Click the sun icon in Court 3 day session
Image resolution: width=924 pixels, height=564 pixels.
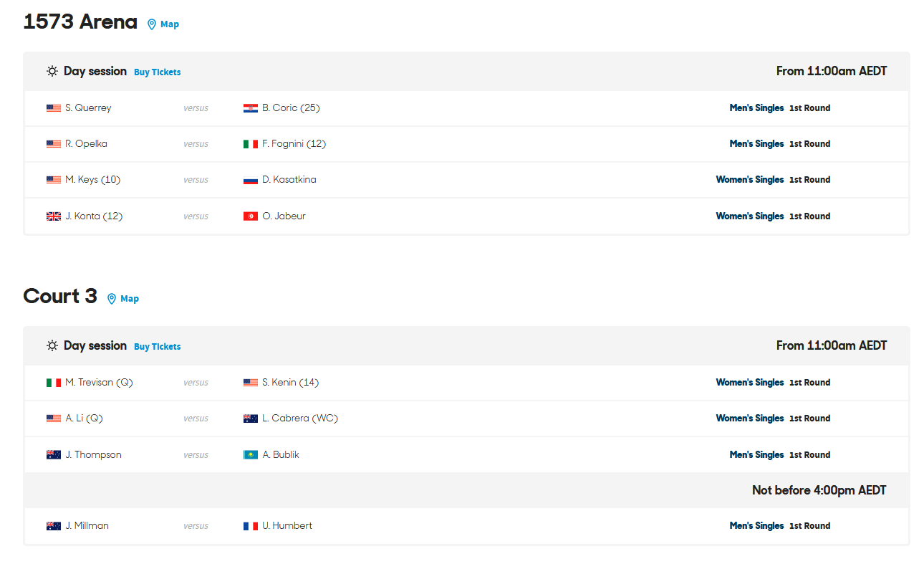tap(52, 346)
